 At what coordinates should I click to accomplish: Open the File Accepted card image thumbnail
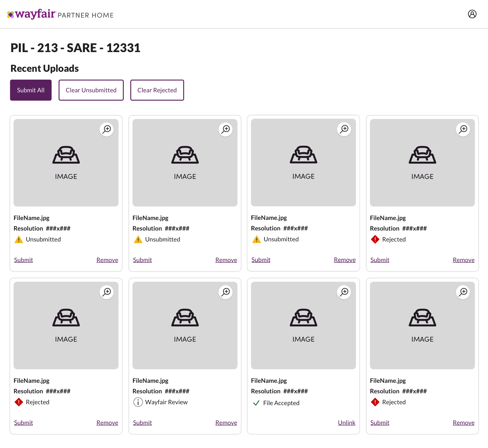point(303,325)
